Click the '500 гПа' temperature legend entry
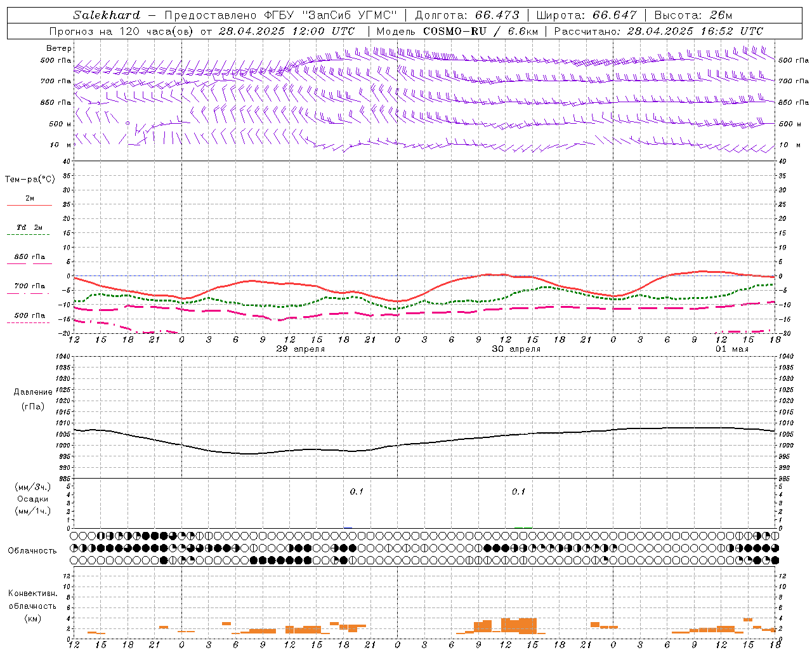Viewport: 812px width, 650px height. 30,315
